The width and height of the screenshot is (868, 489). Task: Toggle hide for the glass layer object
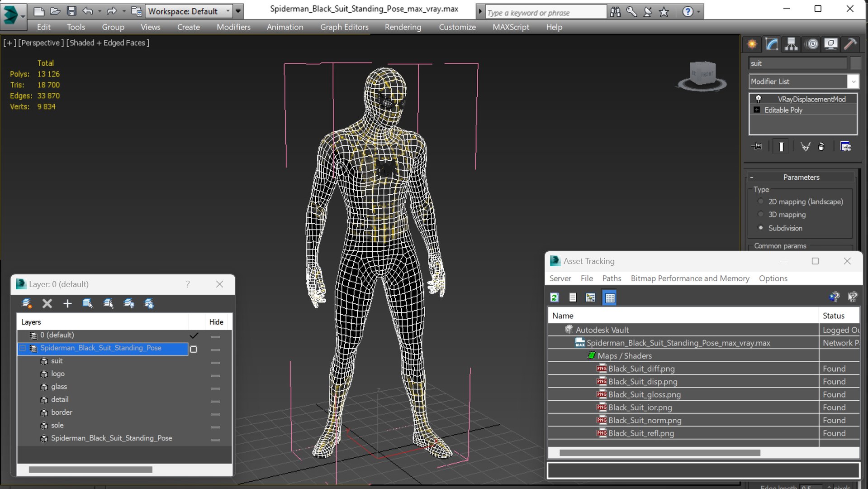pos(215,388)
